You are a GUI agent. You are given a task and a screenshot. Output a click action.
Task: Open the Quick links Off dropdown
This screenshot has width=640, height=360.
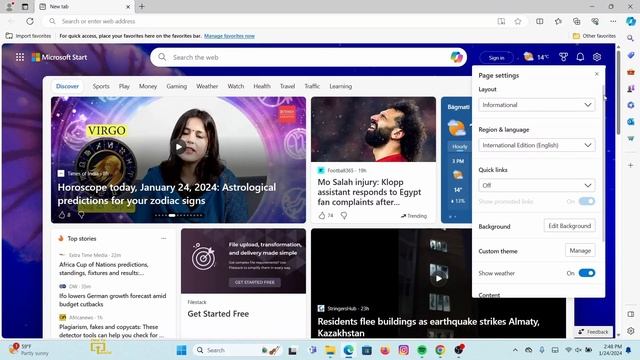tap(537, 185)
